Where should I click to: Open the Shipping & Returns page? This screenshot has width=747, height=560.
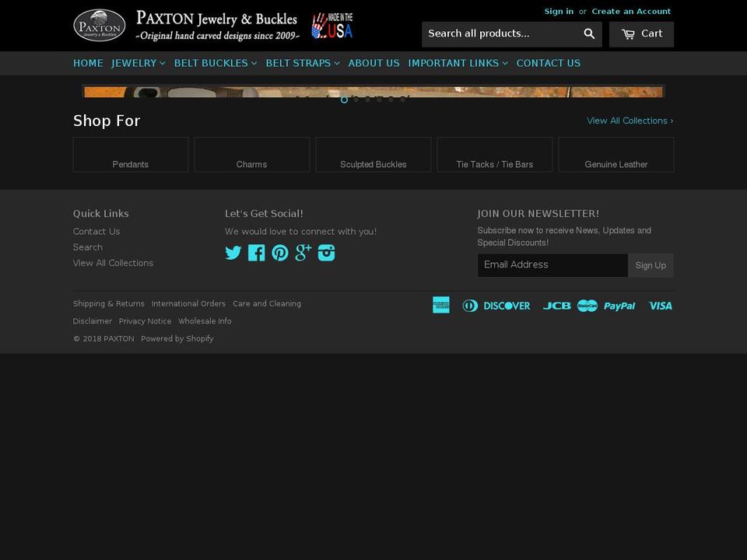(x=109, y=304)
